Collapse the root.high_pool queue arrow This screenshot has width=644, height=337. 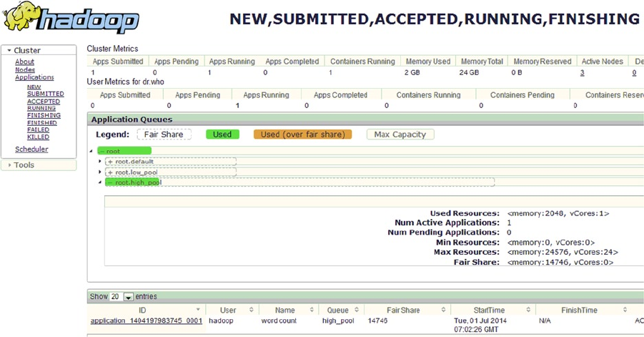(x=100, y=182)
